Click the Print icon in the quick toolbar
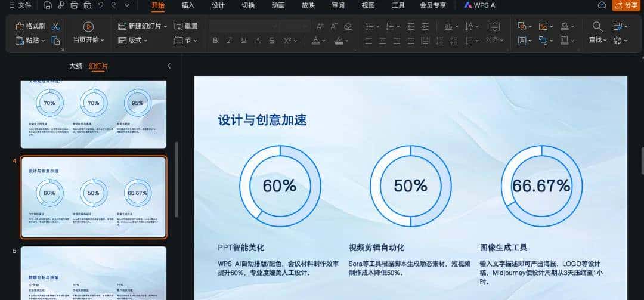This screenshot has height=300, width=644. pyautogui.click(x=74, y=5)
